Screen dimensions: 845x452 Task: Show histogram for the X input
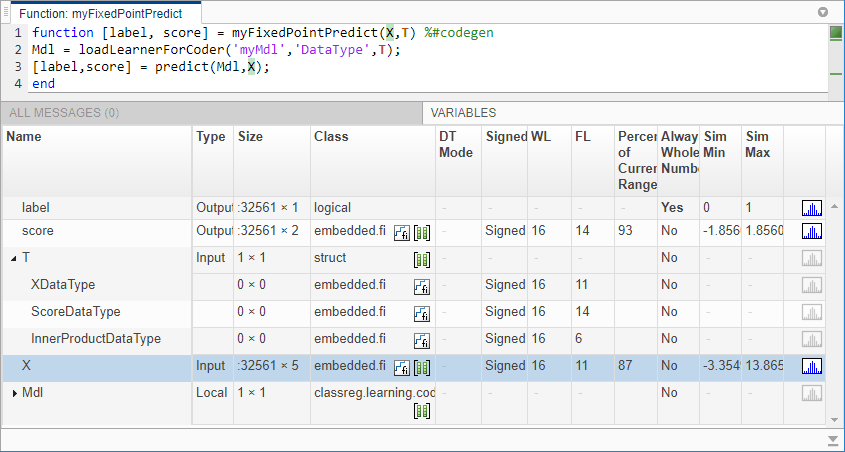tap(811, 366)
